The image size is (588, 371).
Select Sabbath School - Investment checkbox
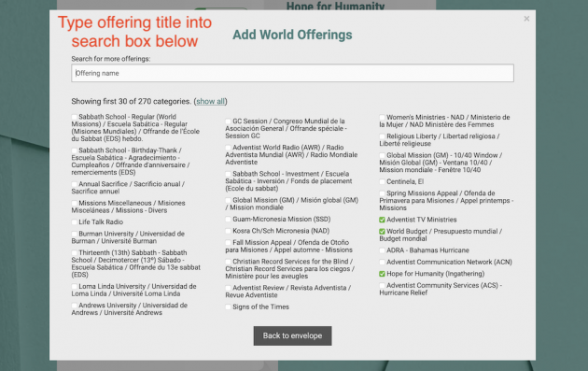pos(228,174)
